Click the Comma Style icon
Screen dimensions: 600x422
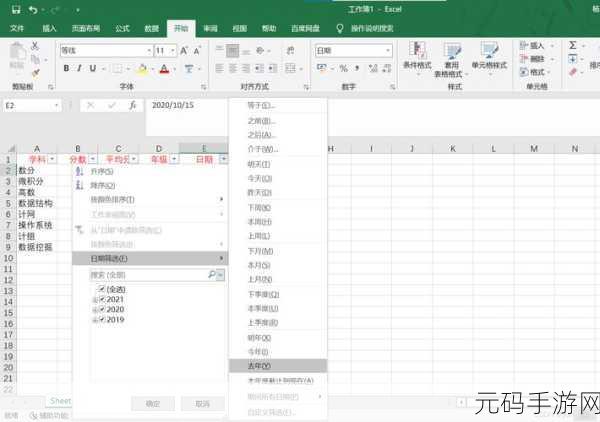[x=357, y=68]
